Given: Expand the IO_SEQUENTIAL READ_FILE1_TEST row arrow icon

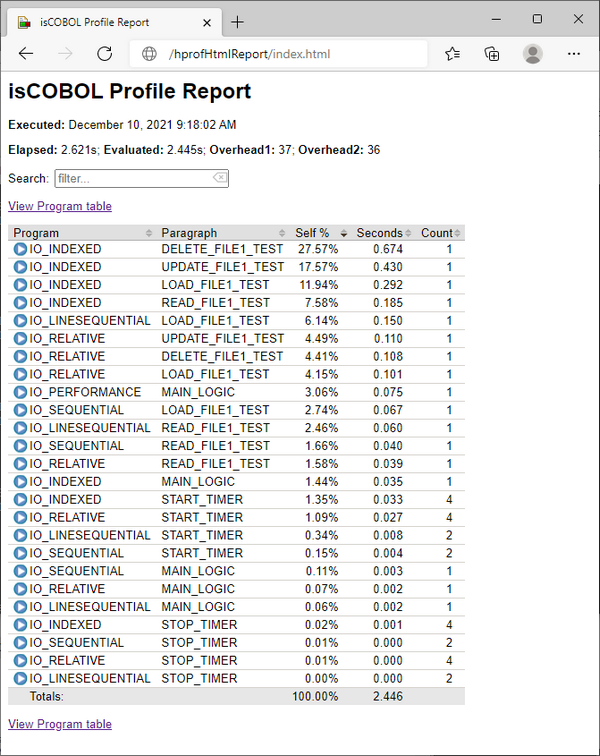Looking at the screenshot, I should click(x=20, y=445).
